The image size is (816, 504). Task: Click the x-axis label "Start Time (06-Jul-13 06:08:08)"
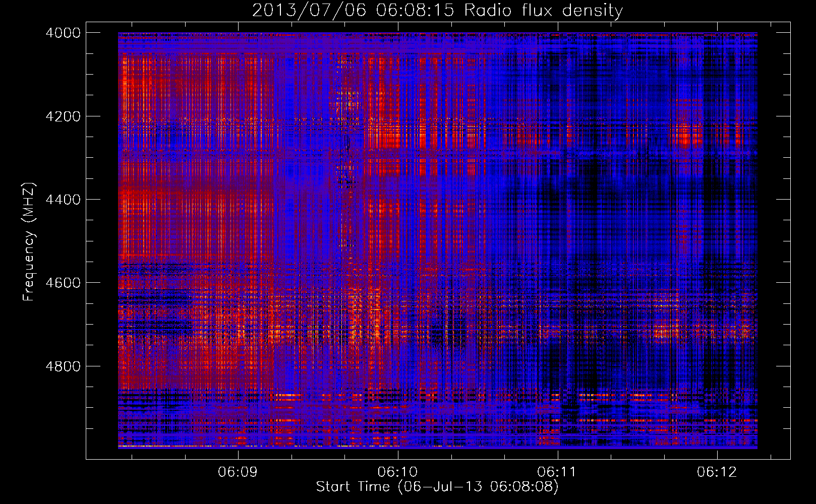[x=437, y=487]
